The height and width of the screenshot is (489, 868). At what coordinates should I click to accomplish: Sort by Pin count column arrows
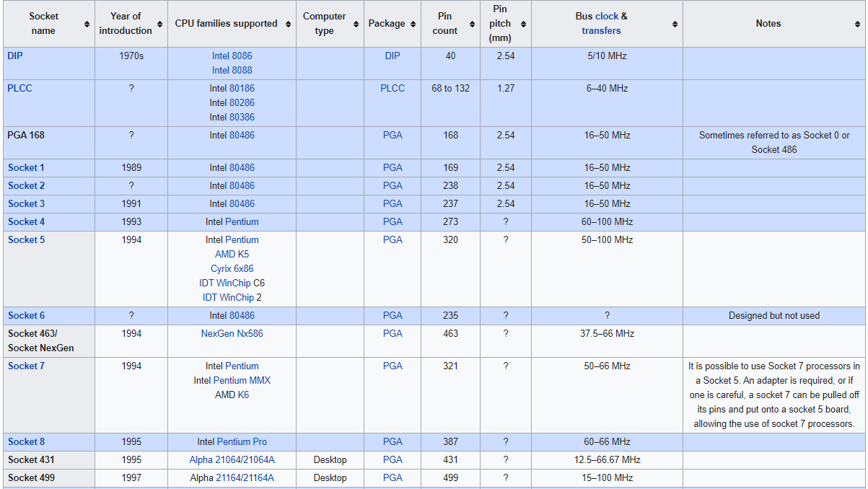[473, 24]
